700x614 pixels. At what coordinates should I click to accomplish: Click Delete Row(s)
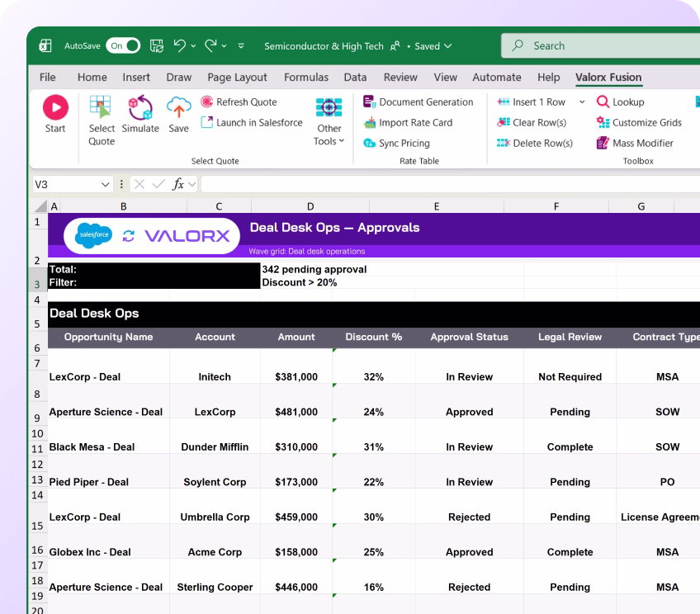[535, 143]
